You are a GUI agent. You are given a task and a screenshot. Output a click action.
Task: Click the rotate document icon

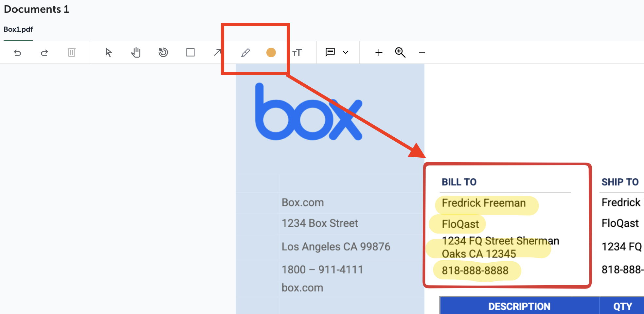(163, 52)
